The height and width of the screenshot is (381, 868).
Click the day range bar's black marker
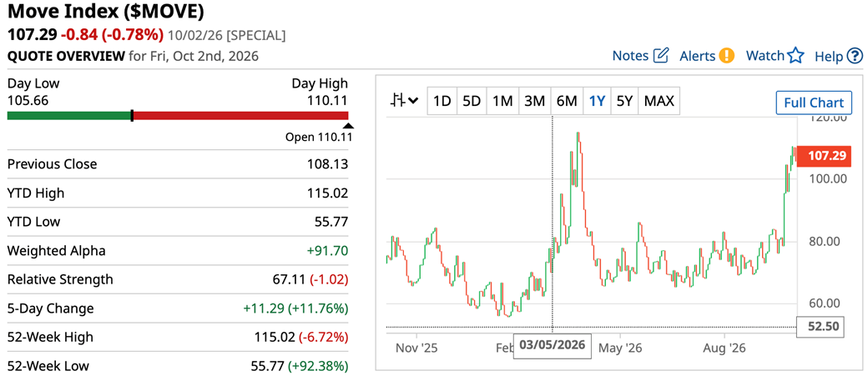point(132,115)
